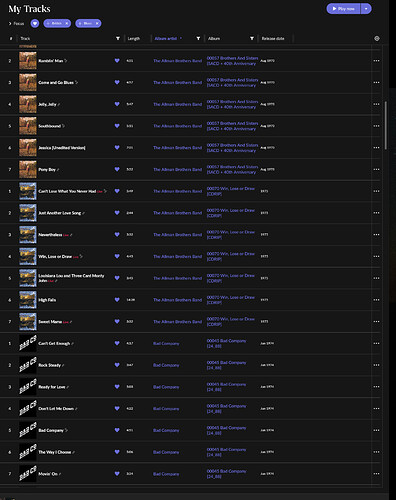Toggle favorite heart for Jelly Jelly
The height and width of the screenshot is (500, 396).
(x=117, y=104)
